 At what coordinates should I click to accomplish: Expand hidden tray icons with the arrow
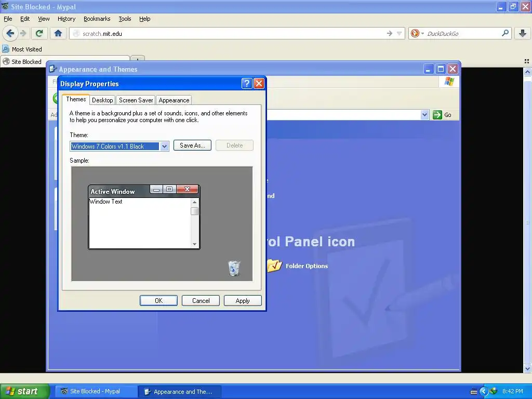(484, 391)
